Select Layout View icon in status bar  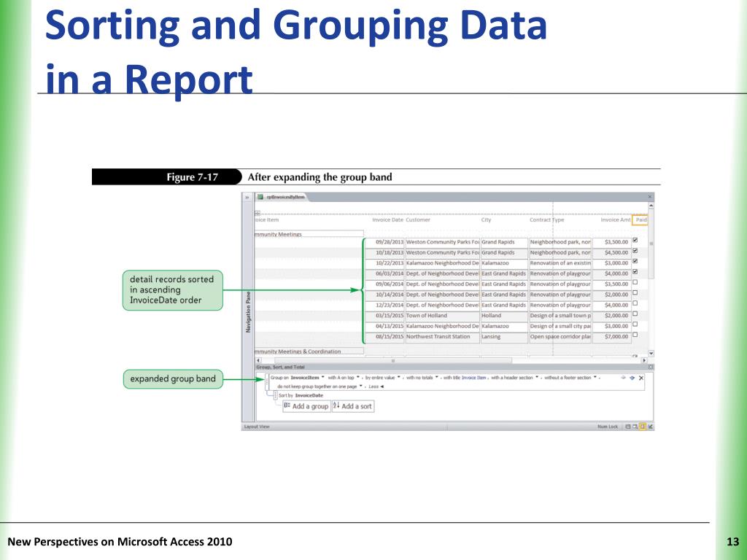tap(642, 427)
